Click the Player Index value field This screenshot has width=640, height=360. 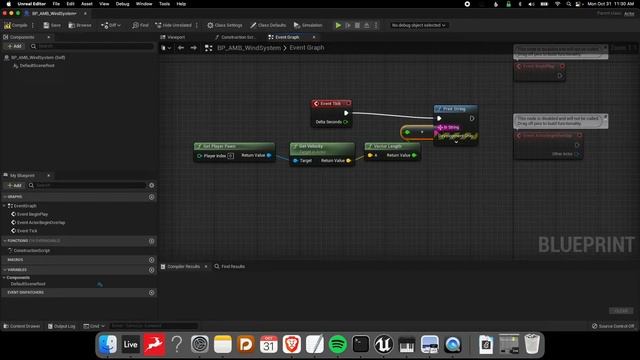[x=231, y=156]
